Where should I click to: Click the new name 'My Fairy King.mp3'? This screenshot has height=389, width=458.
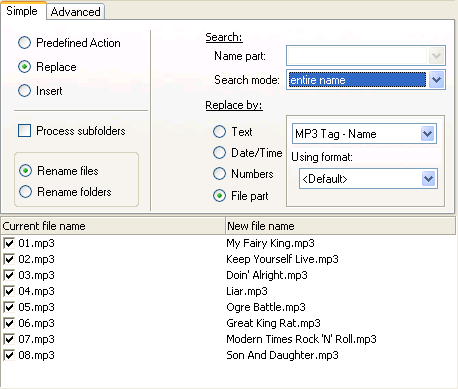pyautogui.click(x=270, y=243)
